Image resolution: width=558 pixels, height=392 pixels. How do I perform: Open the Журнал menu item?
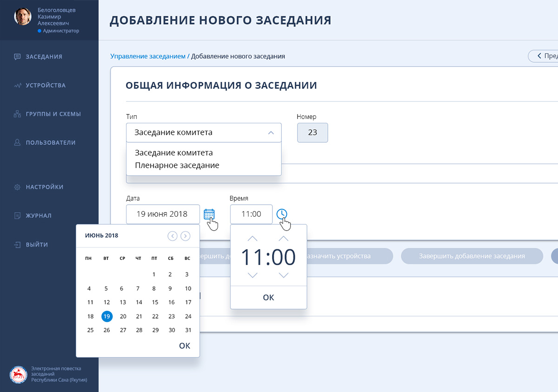point(39,216)
